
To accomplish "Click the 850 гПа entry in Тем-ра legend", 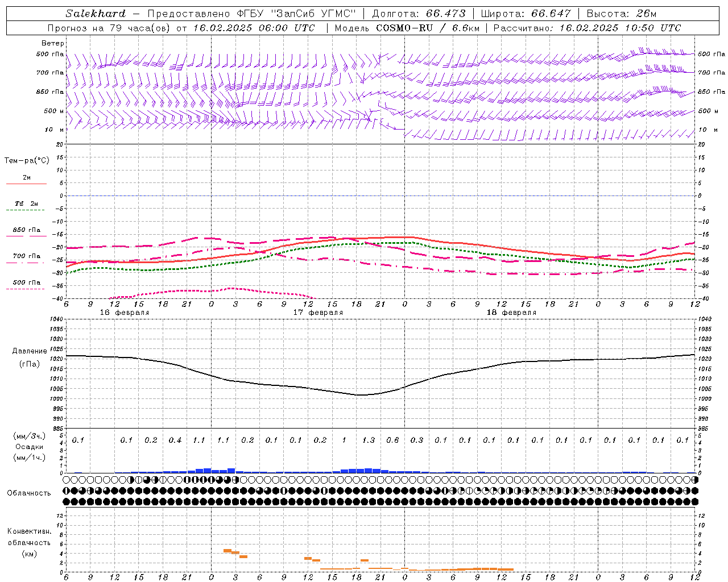I will pyautogui.click(x=27, y=230).
